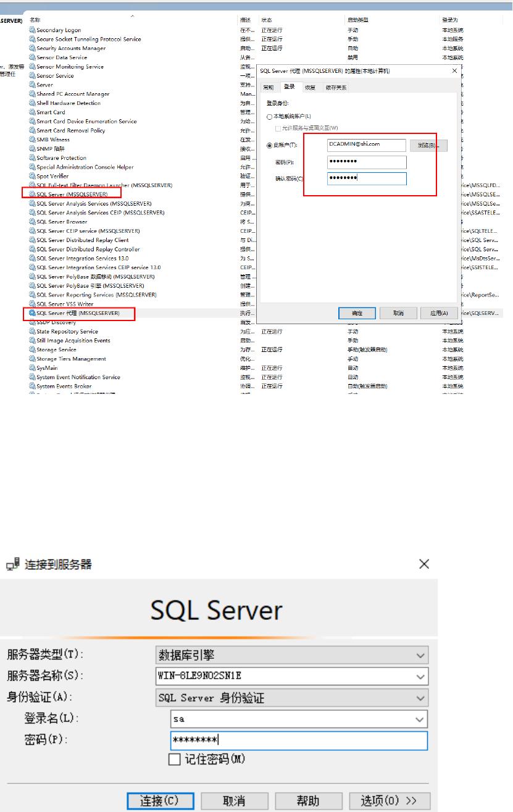513x812 pixels.
Task: Select the 此帐户 radio option
Action: (269, 145)
